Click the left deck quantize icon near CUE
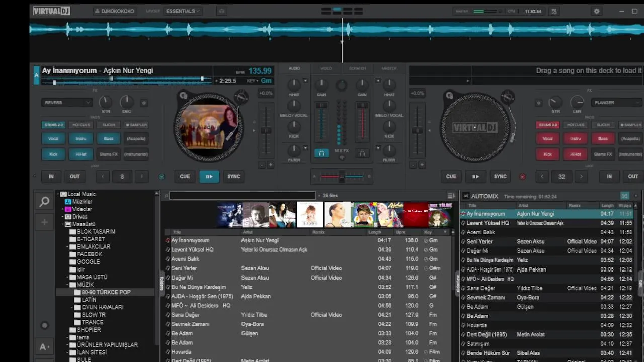 (162, 177)
